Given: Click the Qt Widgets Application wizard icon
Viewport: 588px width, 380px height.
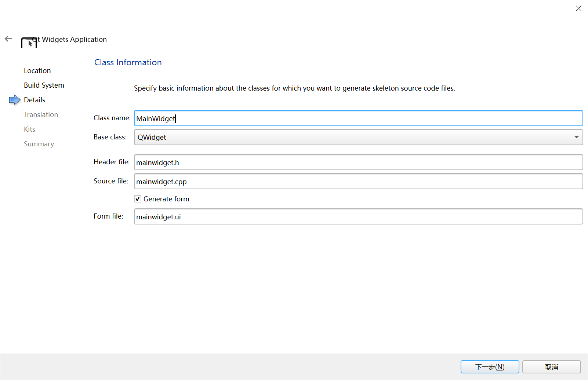Looking at the screenshot, I should coord(29,43).
